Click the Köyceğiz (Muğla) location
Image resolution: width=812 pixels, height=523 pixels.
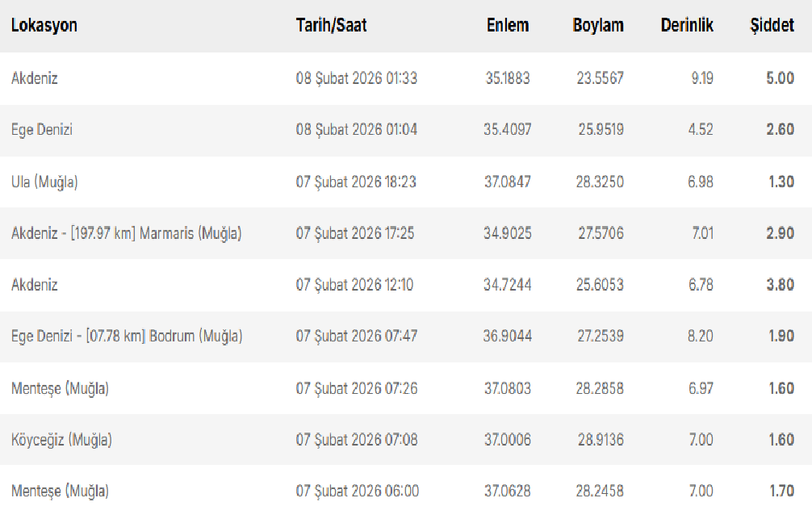coord(61,439)
